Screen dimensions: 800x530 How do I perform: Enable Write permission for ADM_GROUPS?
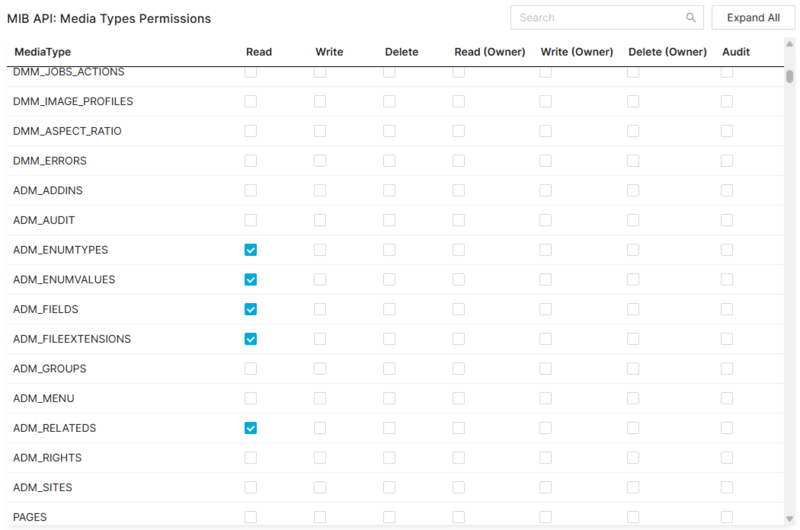pyautogui.click(x=320, y=369)
